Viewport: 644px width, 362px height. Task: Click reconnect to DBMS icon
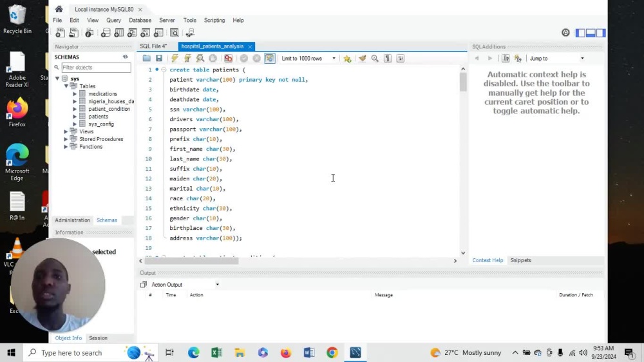tap(190, 33)
